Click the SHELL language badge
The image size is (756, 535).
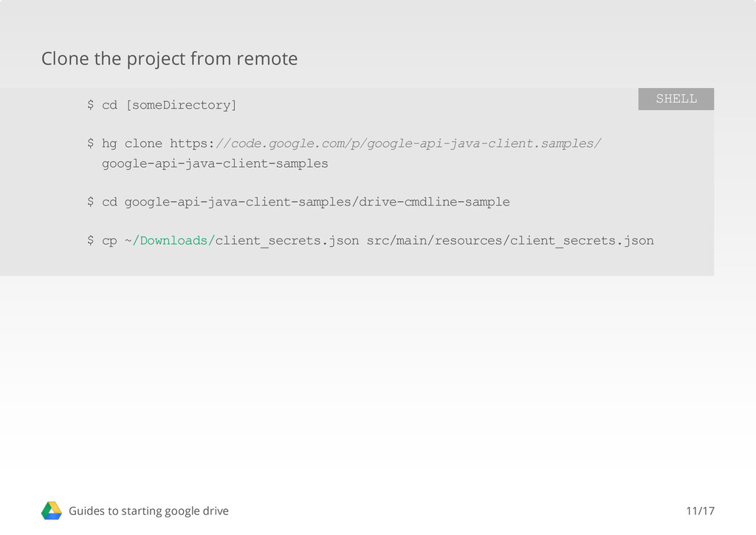tap(676, 99)
